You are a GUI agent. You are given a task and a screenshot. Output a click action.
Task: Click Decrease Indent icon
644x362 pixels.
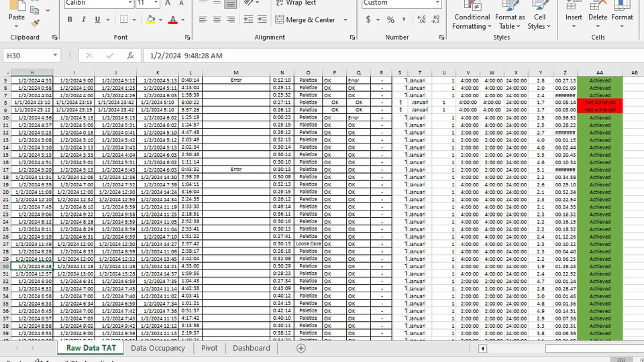pos(248,19)
